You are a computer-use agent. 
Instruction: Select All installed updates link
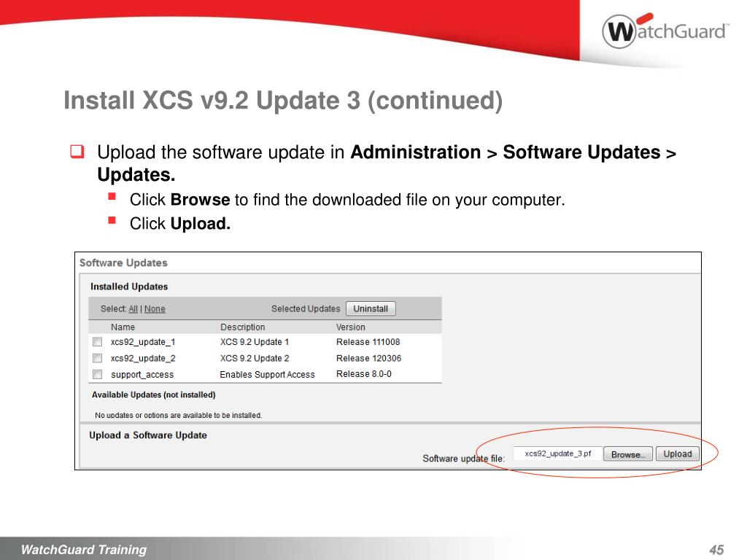(133, 309)
